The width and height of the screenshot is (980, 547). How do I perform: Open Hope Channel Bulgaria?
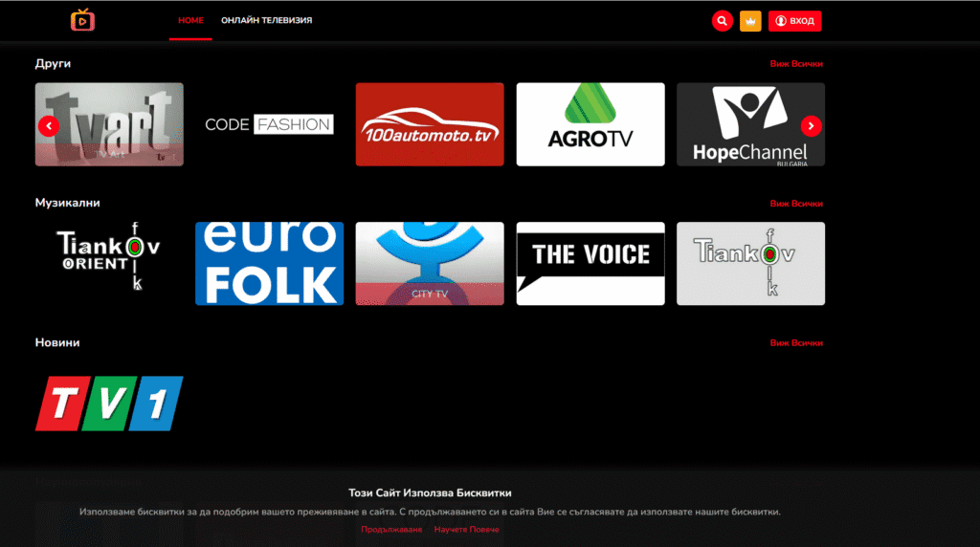coord(750,124)
